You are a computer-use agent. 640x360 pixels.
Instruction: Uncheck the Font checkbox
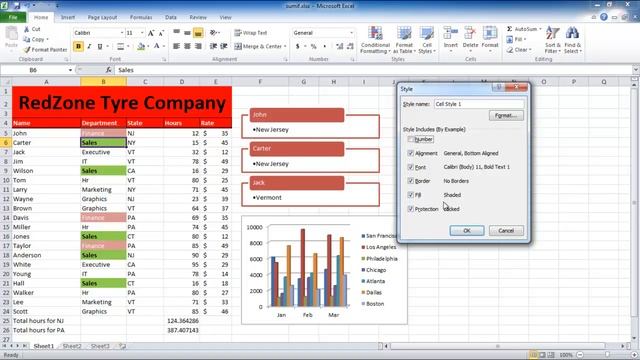[x=411, y=167]
